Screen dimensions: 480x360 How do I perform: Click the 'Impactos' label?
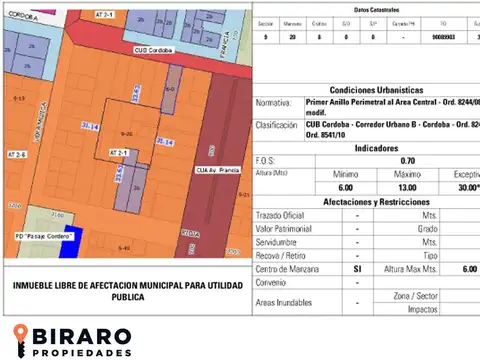tap(422, 309)
